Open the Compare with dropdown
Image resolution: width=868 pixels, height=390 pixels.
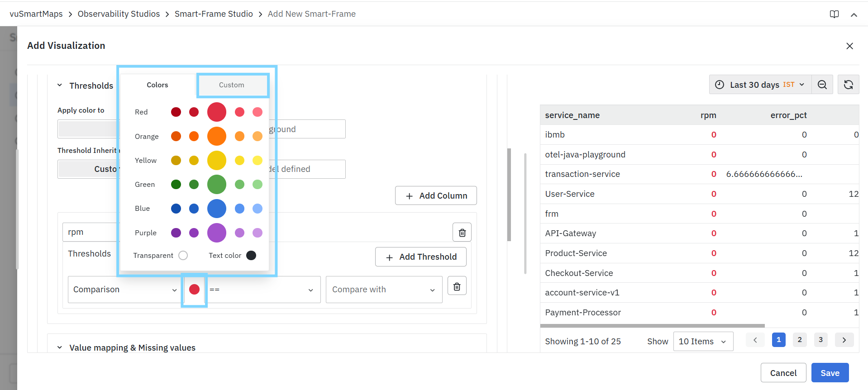[x=384, y=290]
